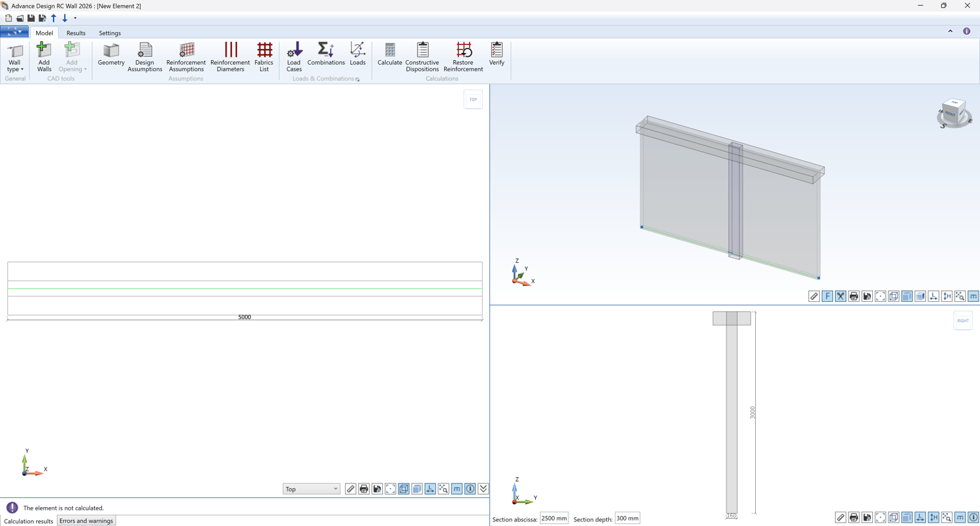This screenshot has height=526, width=980.
Task: Run Calculate on the wall
Action: pos(390,55)
